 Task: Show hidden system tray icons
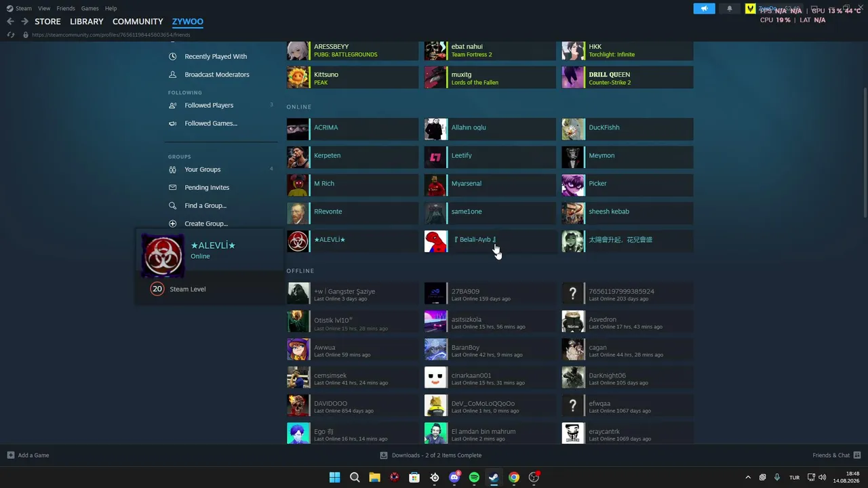point(748,477)
